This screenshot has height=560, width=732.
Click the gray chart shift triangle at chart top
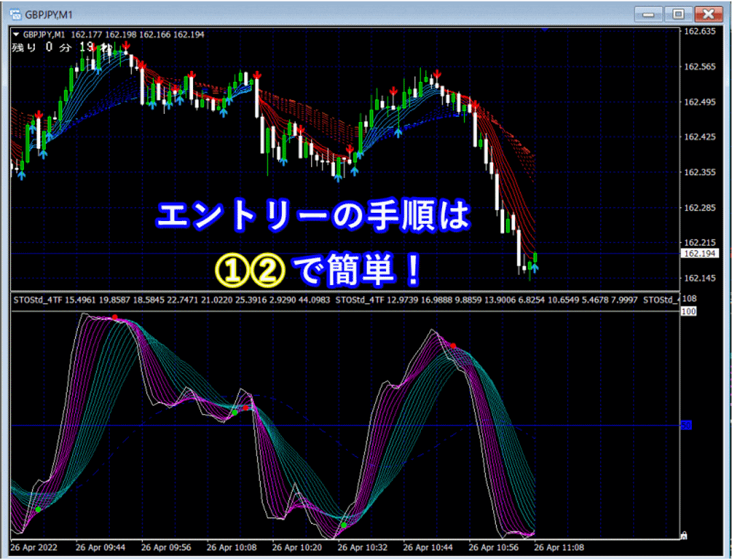click(x=542, y=29)
